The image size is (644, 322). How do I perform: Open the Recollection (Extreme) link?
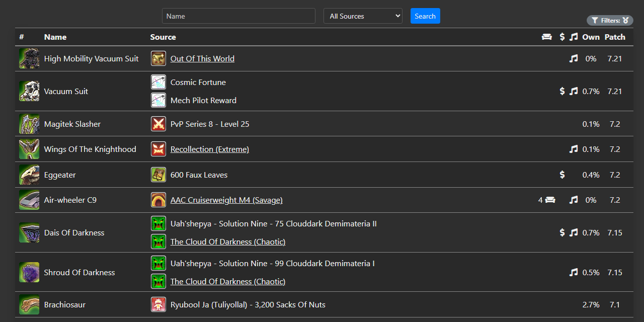point(210,149)
